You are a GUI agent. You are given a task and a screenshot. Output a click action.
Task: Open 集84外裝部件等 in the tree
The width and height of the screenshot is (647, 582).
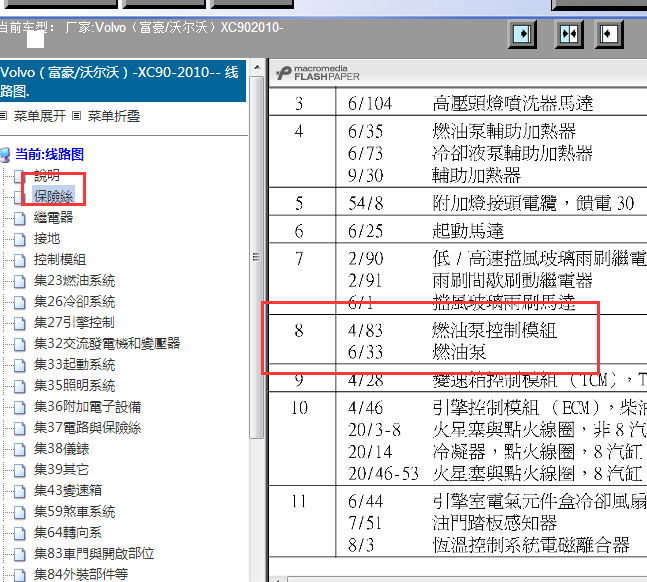coord(81,575)
